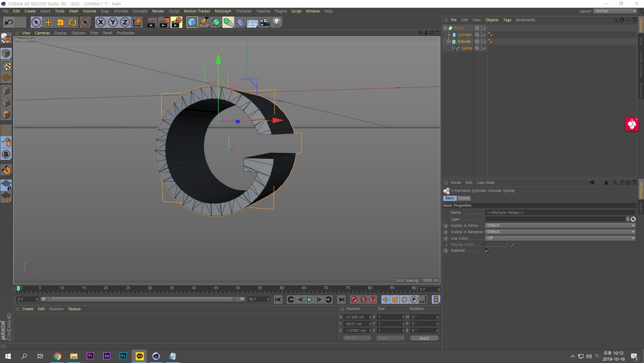Open Visible in Editor dropdown
The image size is (644, 363).
pyautogui.click(x=560, y=226)
